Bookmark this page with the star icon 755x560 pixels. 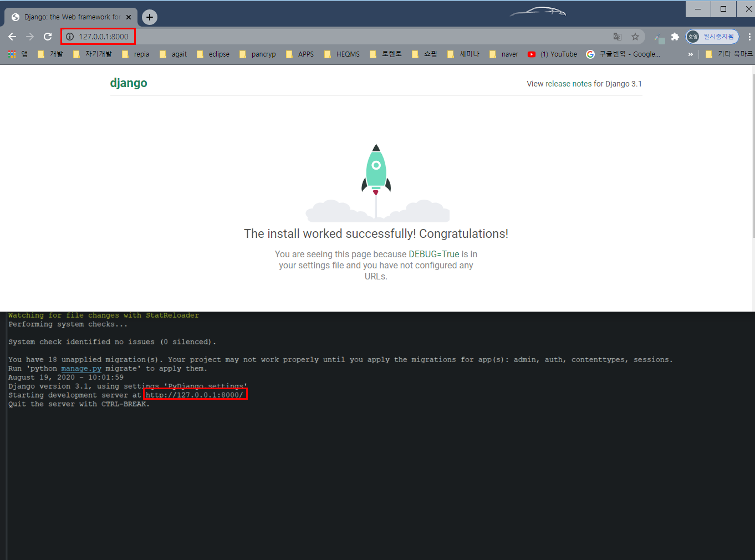coord(635,37)
